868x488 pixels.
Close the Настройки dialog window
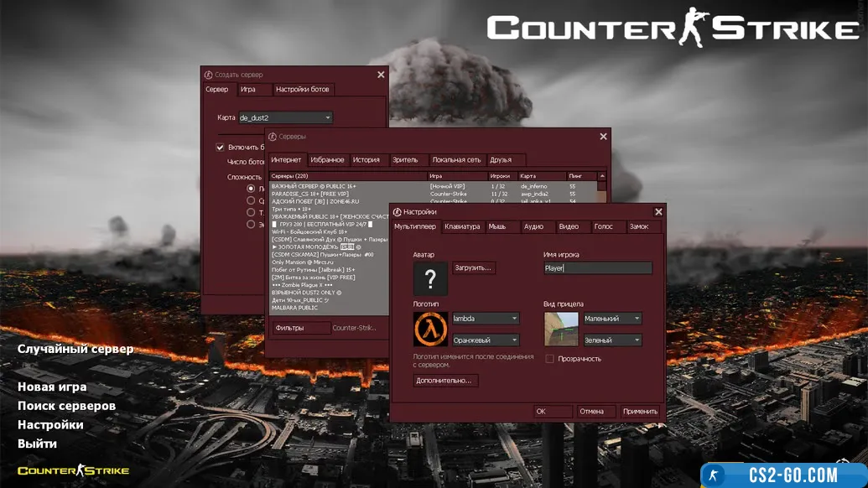pos(657,212)
